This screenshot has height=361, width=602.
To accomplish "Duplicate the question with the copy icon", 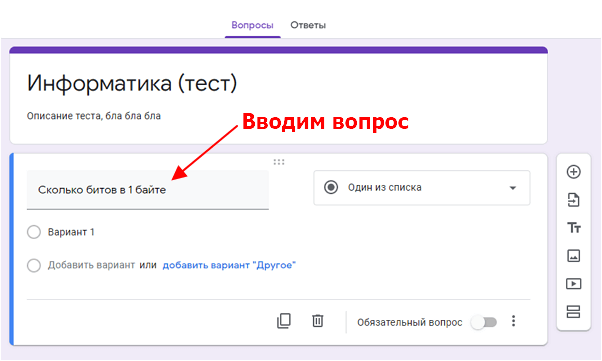I will click(x=284, y=321).
